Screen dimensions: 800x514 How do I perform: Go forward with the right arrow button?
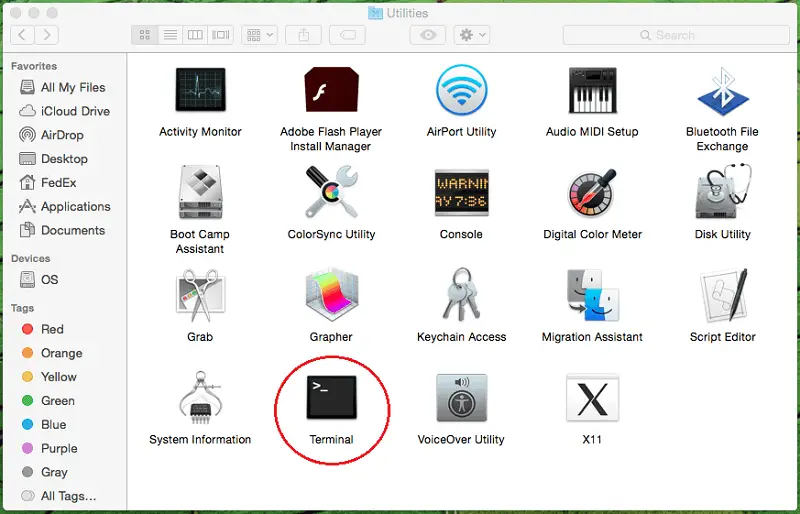[x=47, y=35]
